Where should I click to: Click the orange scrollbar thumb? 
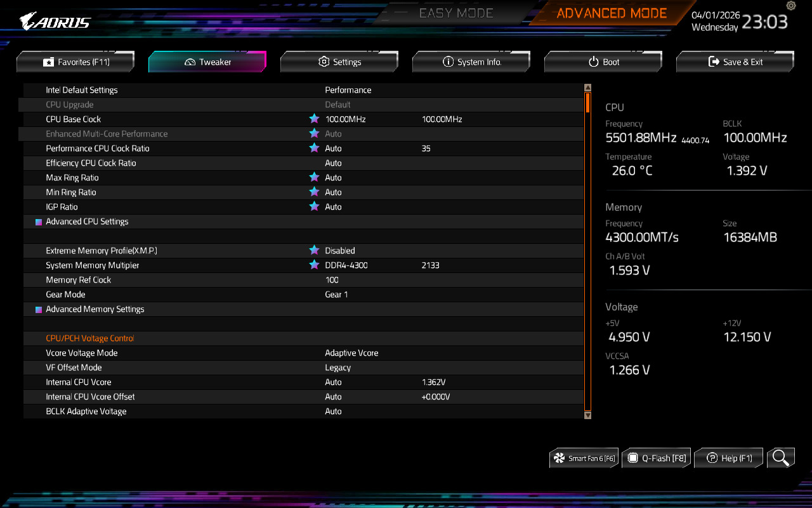[x=588, y=102]
